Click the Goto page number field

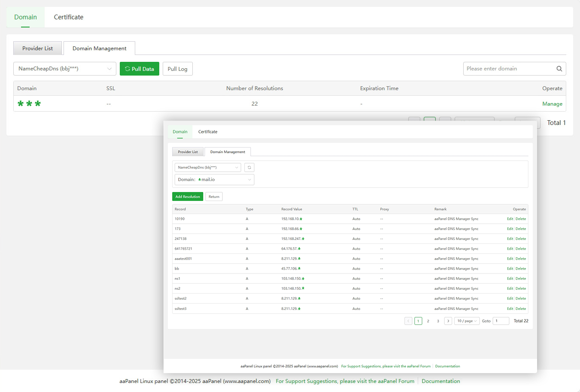(501, 321)
